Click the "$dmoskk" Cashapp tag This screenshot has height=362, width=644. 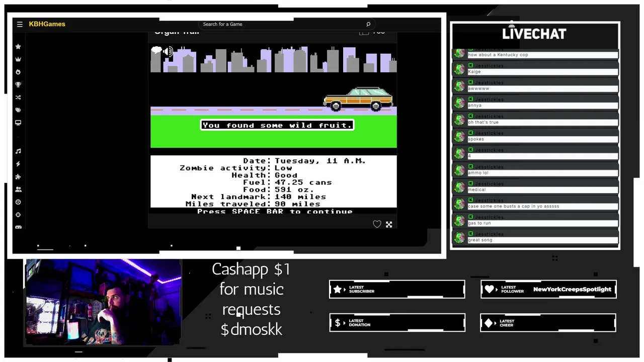click(251, 330)
